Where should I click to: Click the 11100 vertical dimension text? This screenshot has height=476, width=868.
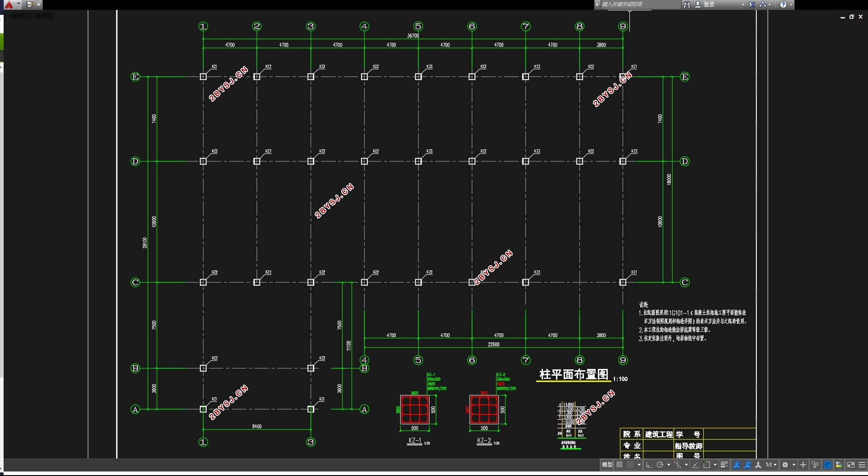pyautogui.click(x=348, y=346)
